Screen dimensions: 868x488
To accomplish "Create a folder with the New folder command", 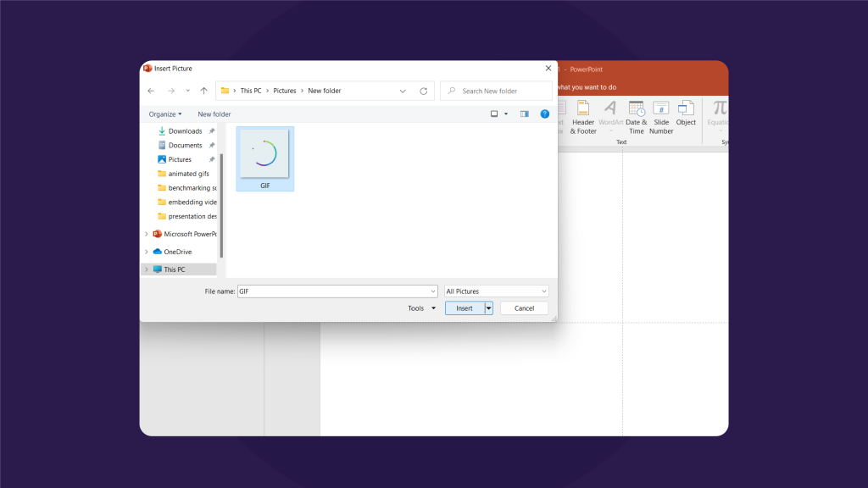I will (x=214, y=114).
